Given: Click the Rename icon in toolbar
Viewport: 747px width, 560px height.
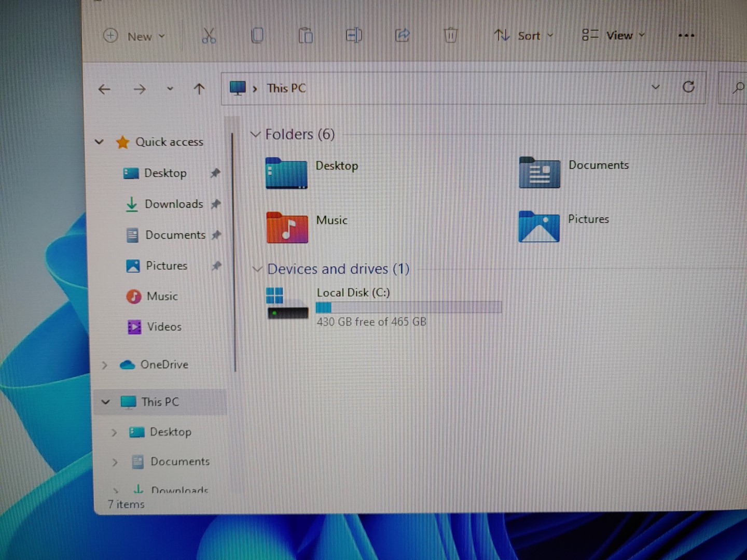Looking at the screenshot, I should pyautogui.click(x=354, y=36).
